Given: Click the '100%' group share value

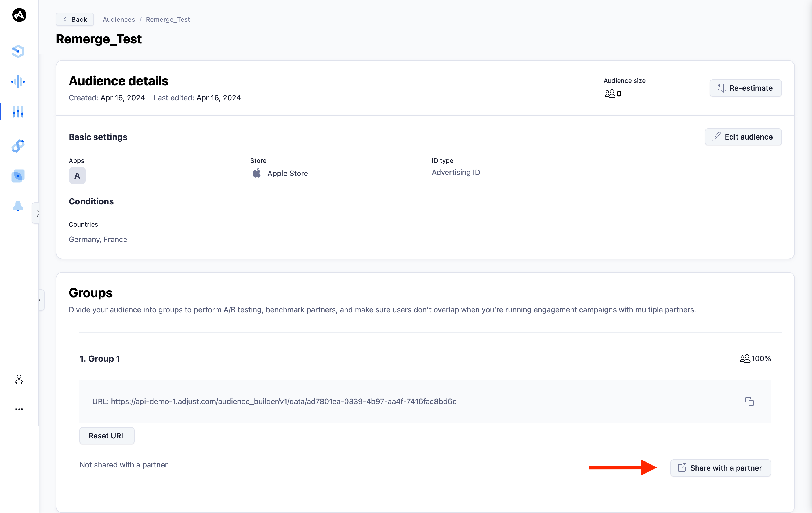Looking at the screenshot, I should (761, 358).
